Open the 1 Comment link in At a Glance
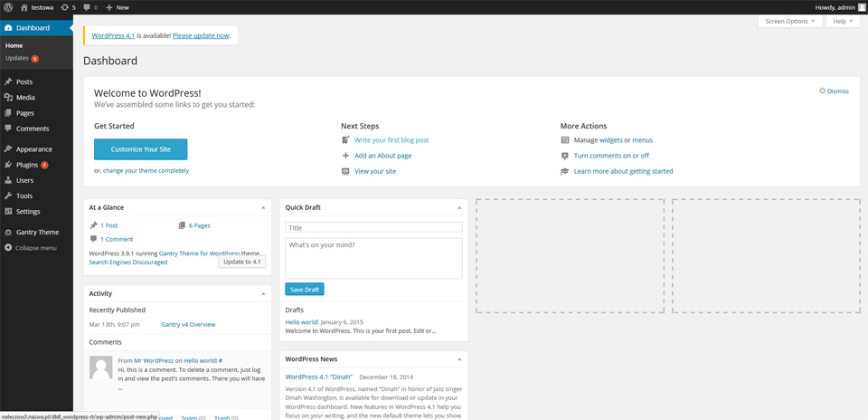The image size is (868, 420). (x=117, y=239)
